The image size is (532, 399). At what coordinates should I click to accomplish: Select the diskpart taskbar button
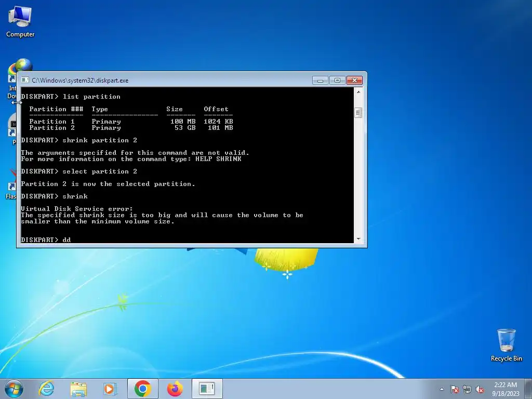[x=207, y=389]
